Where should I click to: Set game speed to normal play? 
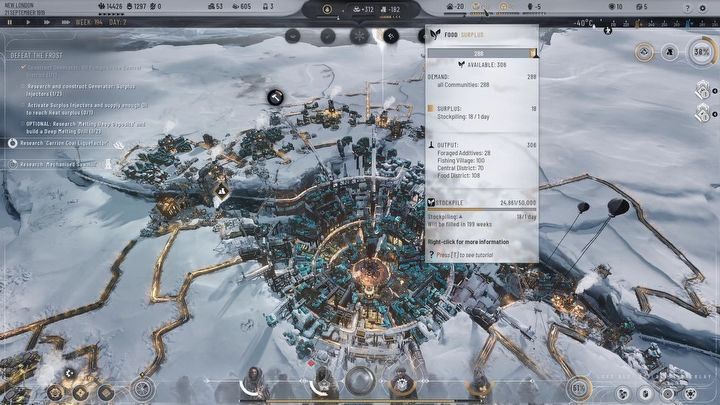(x=28, y=22)
